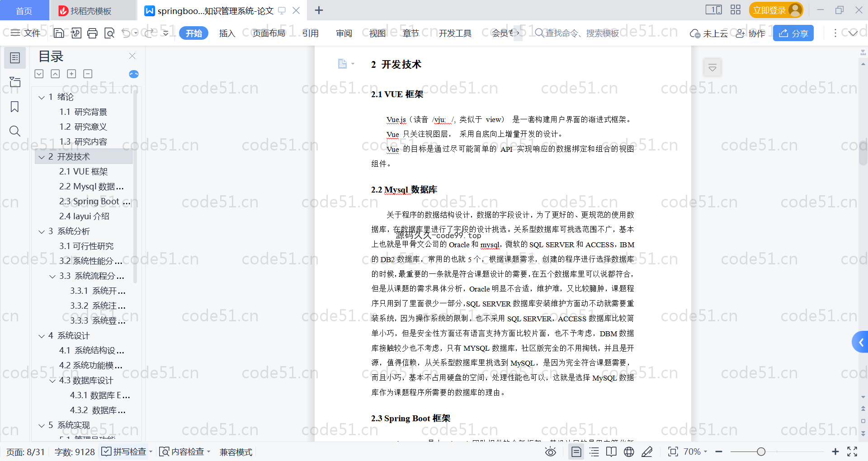The height and width of the screenshot is (461, 868).
Task: Open the more options vertical dots
Action: coord(835,33)
